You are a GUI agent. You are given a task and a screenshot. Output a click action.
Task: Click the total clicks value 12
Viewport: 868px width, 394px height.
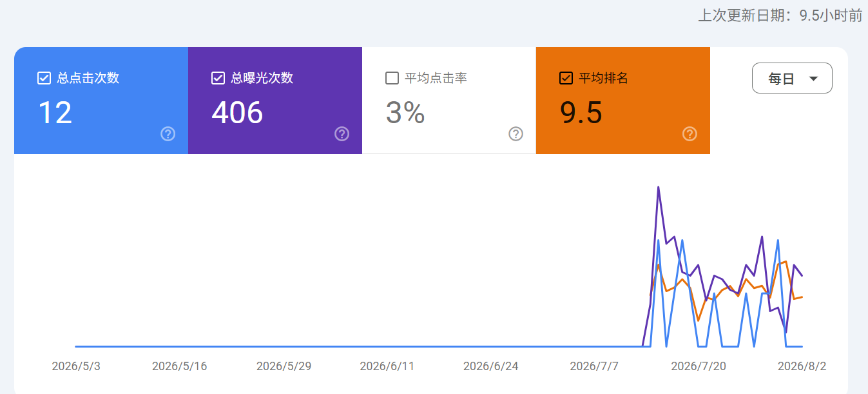(55, 113)
